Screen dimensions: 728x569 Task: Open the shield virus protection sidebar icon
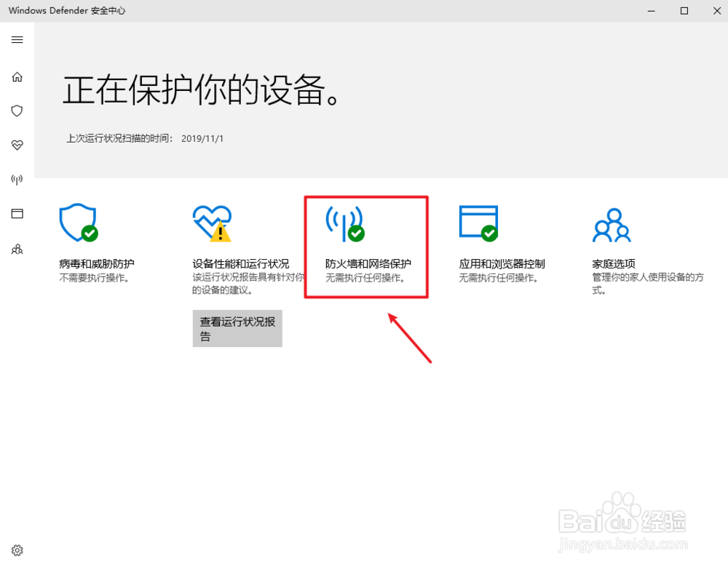point(17,111)
